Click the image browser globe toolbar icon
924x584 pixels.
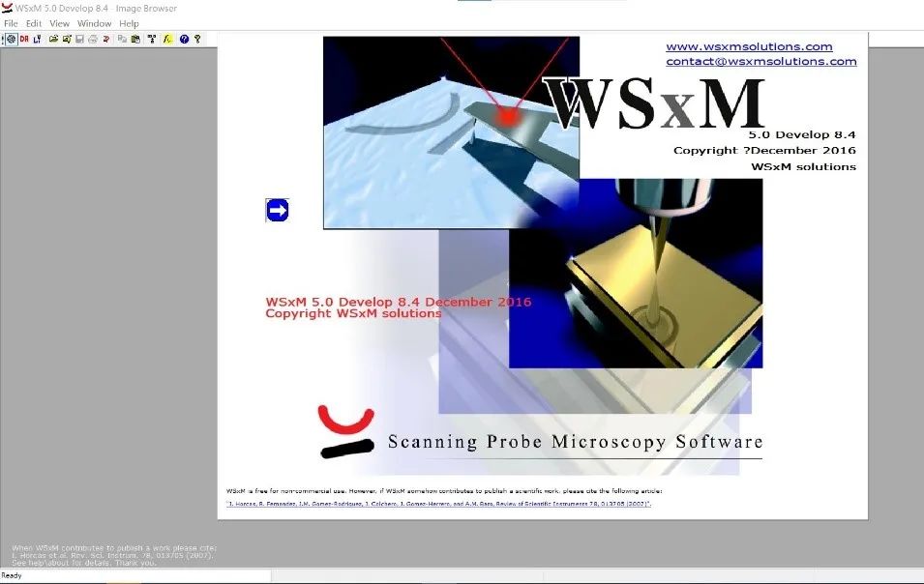12,39
